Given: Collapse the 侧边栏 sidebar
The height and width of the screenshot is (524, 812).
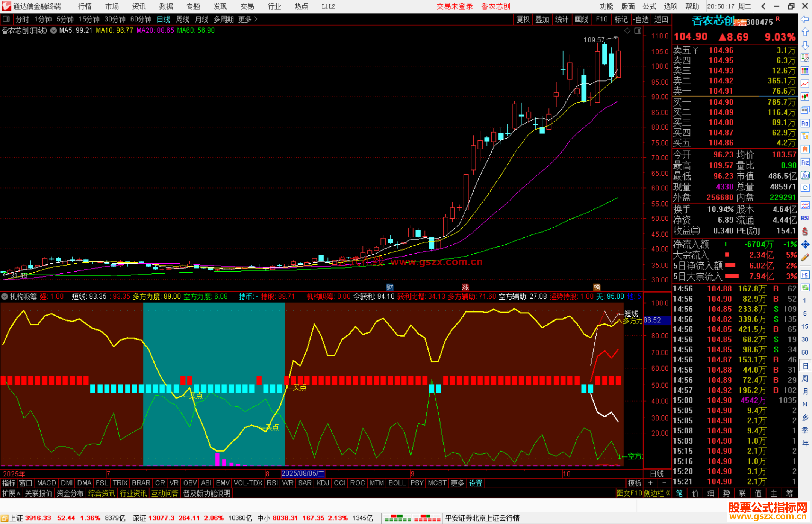Looking at the screenshot, I should (x=656, y=493).
